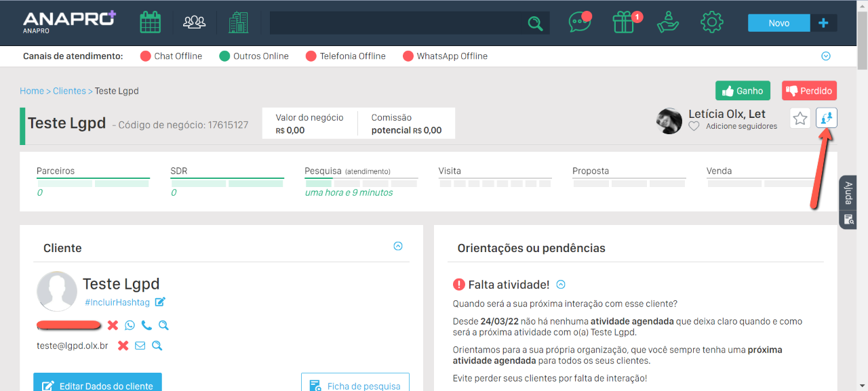This screenshot has height=391, width=868.
Task: Collapse the Cliente panel
Action: pos(398,247)
